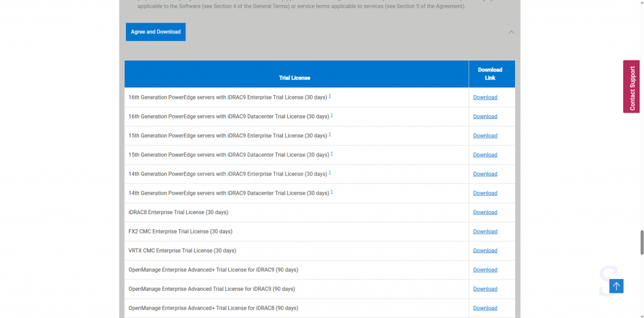Open footnote 1 on 16th Generation Enterprise row
The width and height of the screenshot is (644, 318).
pyautogui.click(x=330, y=96)
